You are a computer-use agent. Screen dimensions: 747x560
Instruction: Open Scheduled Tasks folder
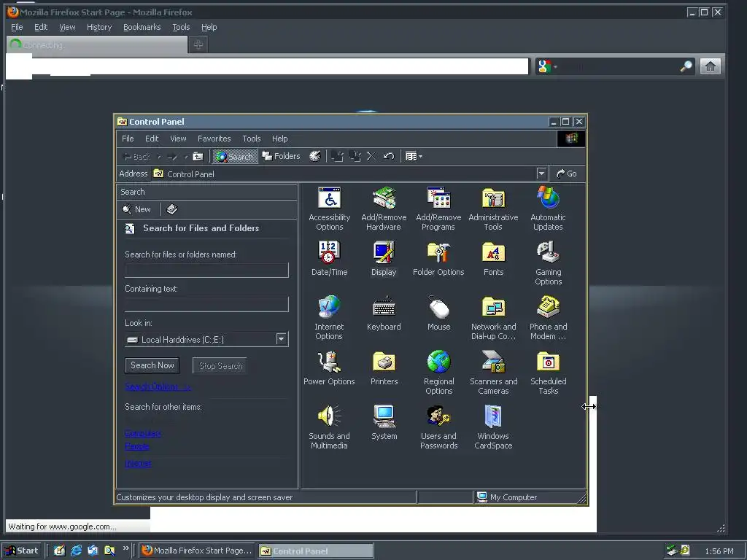pos(548,373)
